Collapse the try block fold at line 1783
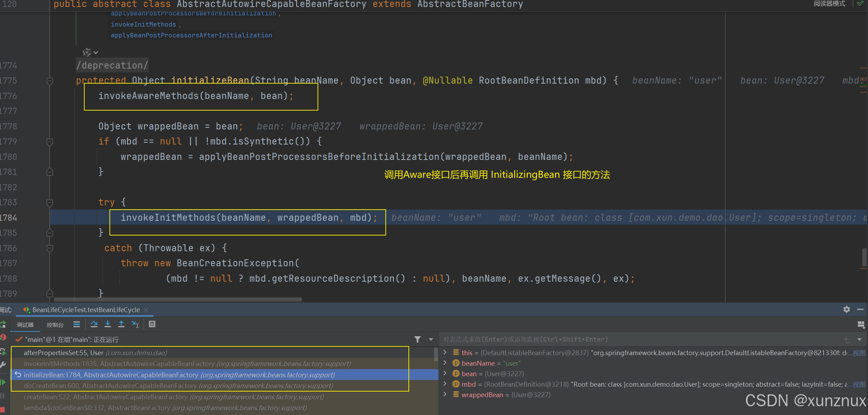 point(50,203)
